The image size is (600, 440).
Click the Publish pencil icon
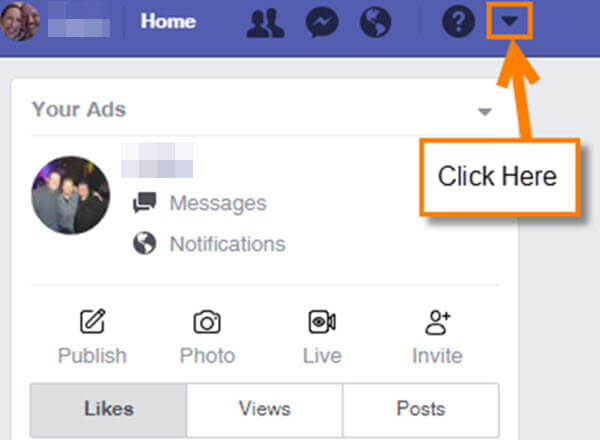93,321
